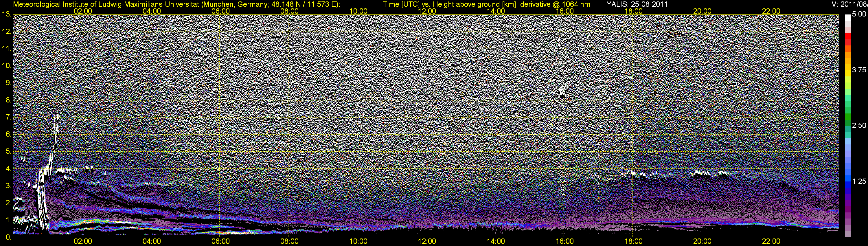Click the 18:00 label on the top time axis
868x246 pixels.
633,11
